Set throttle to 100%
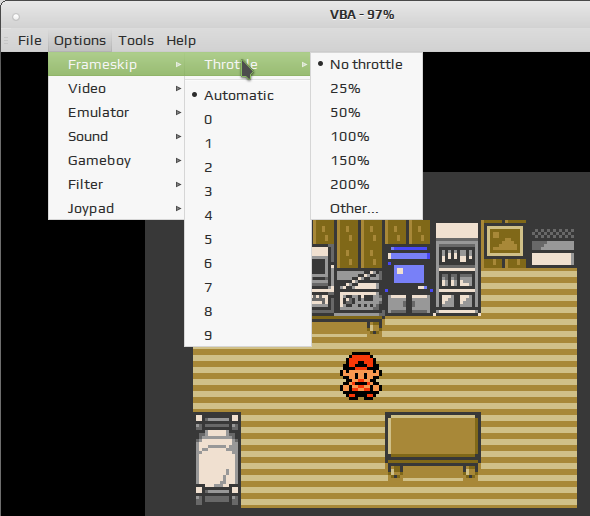 [367, 136]
